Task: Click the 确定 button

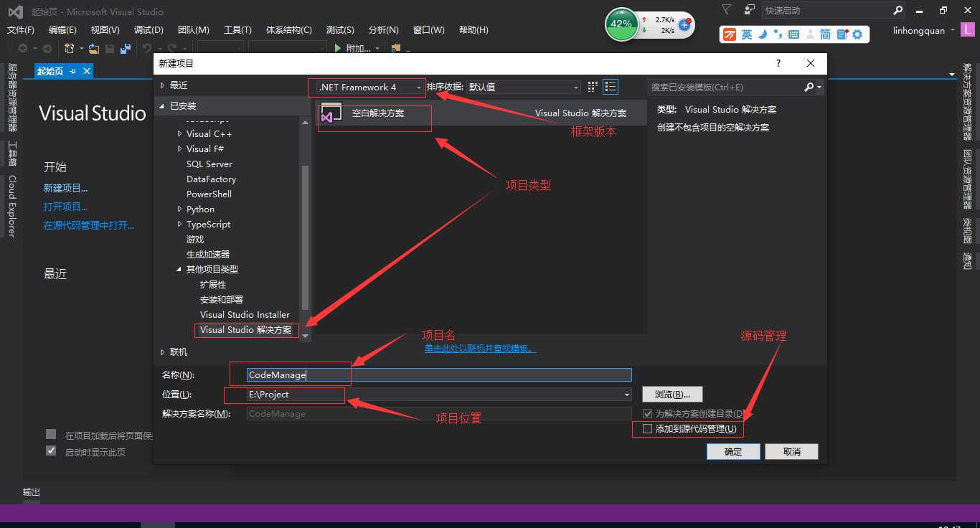Action: 733,452
